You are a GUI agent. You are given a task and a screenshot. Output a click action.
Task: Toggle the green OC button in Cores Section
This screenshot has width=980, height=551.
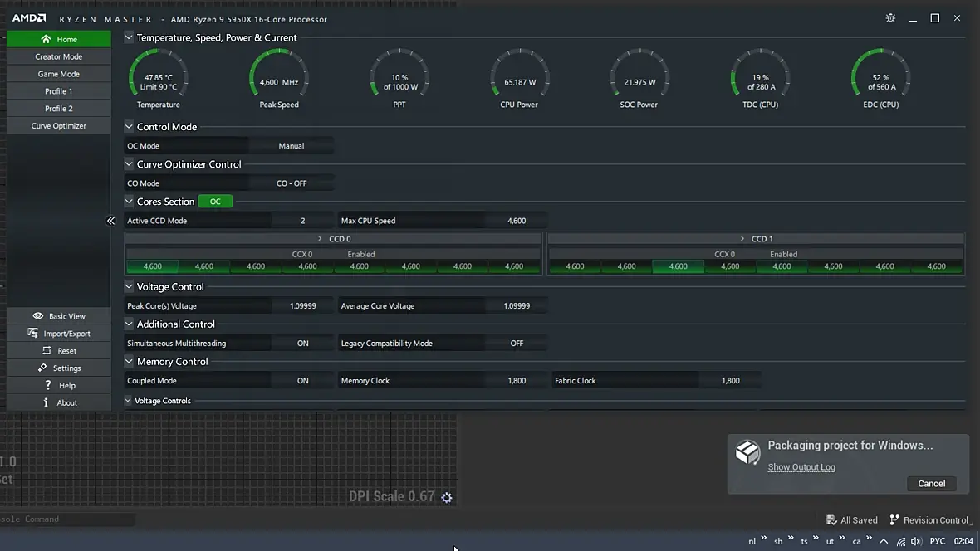[x=215, y=202]
